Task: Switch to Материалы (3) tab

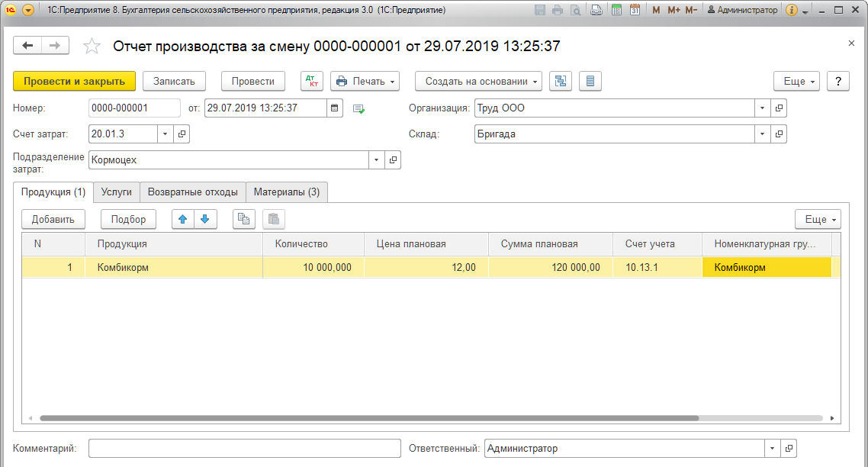Action: [x=287, y=192]
